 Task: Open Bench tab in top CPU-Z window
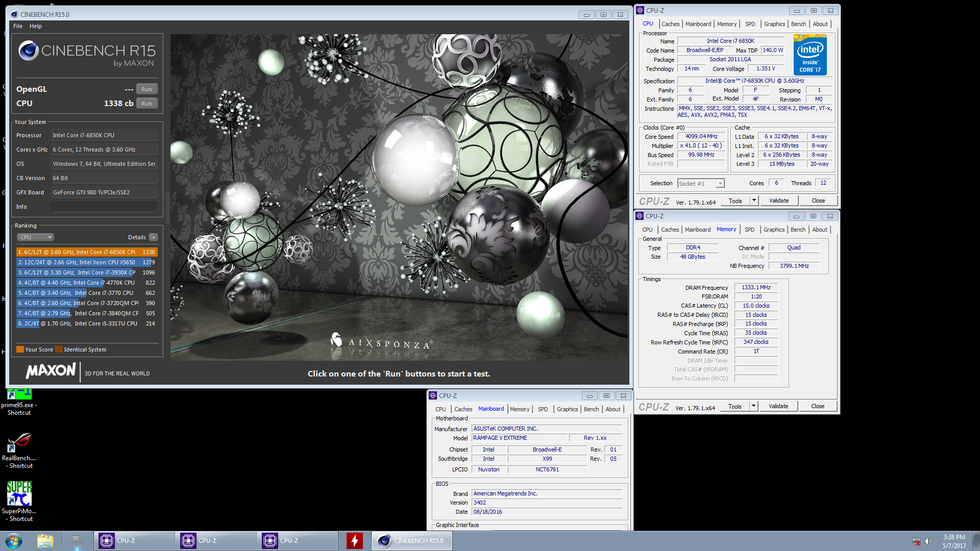798,24
